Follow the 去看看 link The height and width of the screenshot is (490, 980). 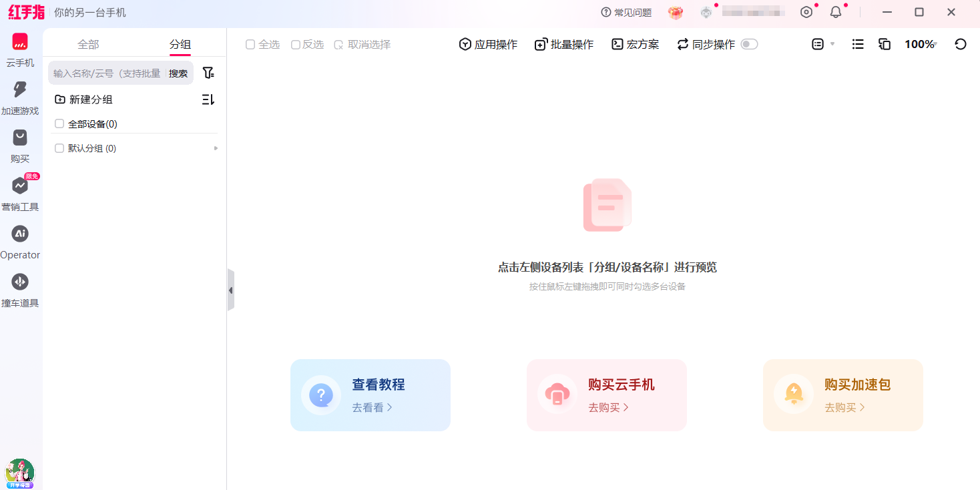tap(373, 407)
